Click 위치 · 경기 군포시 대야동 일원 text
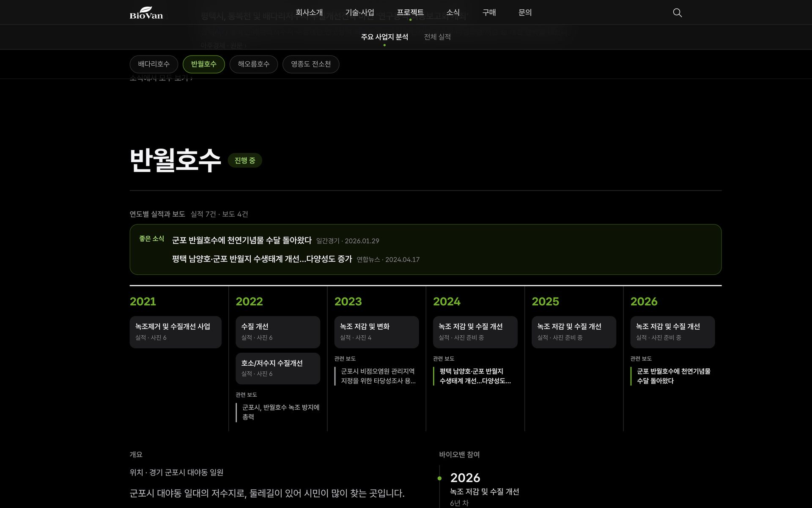 point(176,472)
